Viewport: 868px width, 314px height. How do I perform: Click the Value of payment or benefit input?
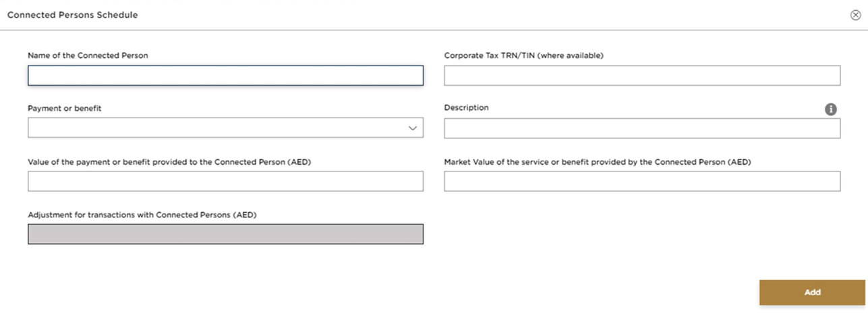click(225, 181)
